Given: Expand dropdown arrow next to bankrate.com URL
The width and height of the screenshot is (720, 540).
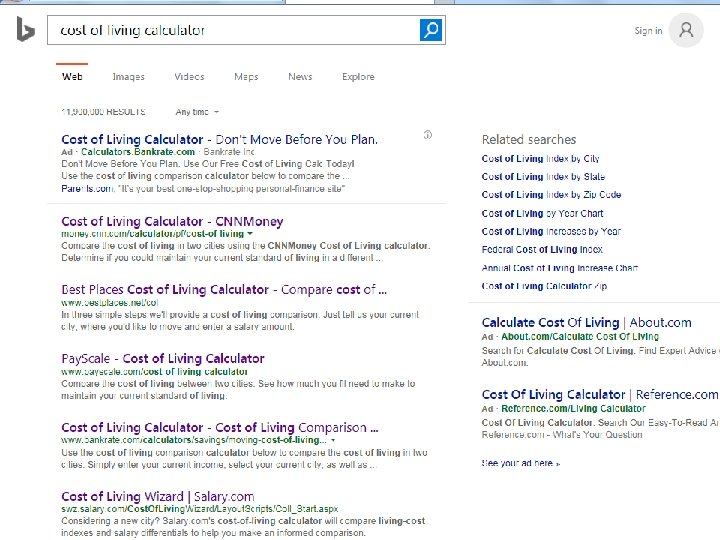Looking at the screenshot, I should pyautogui.click(x=333, y=440).
